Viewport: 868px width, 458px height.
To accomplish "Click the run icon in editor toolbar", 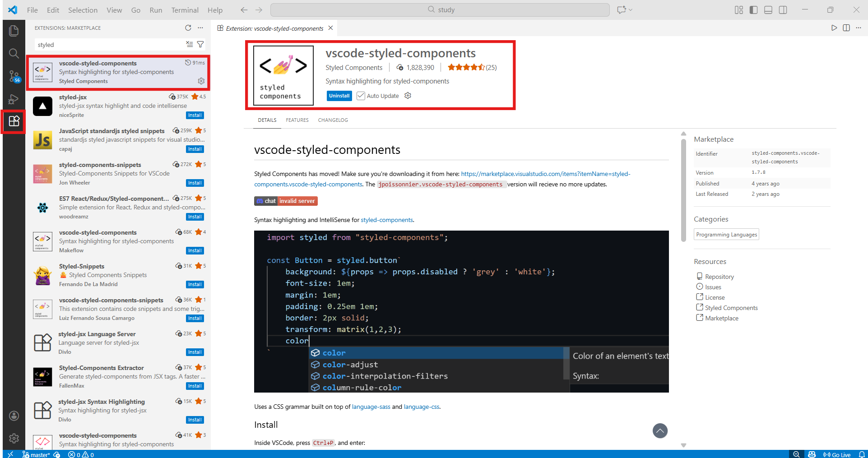I will coord(834,28).
